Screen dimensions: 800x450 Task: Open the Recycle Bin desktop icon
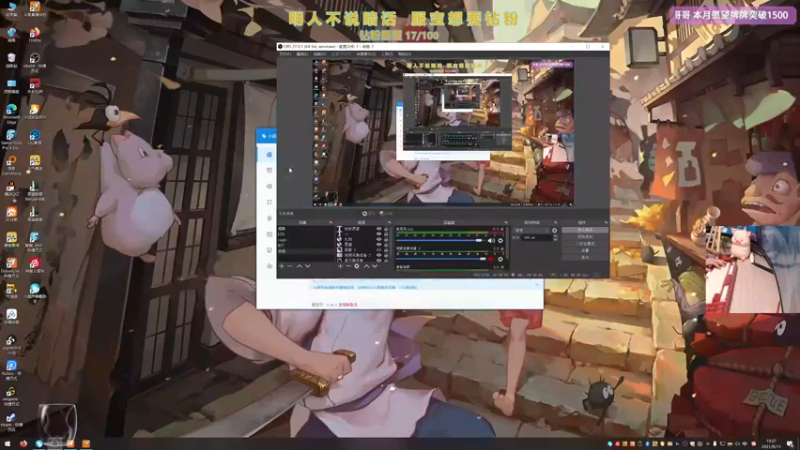tap(11, 59)
